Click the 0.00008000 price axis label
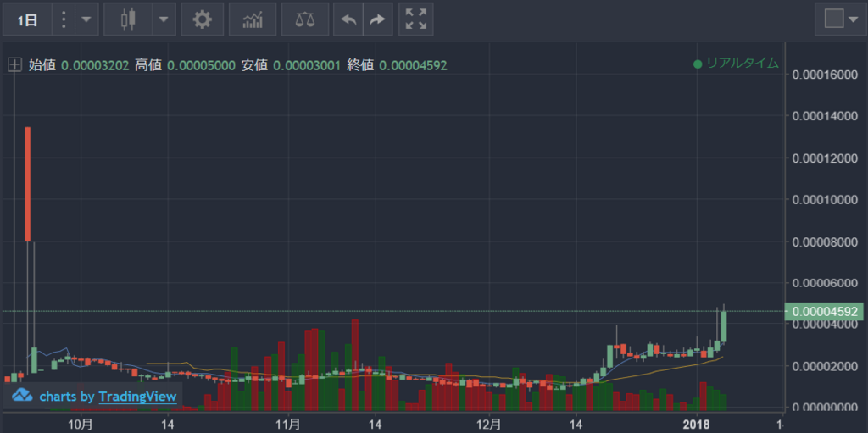The height and width of the screenshot is (433, 868). tap(825, 241)
